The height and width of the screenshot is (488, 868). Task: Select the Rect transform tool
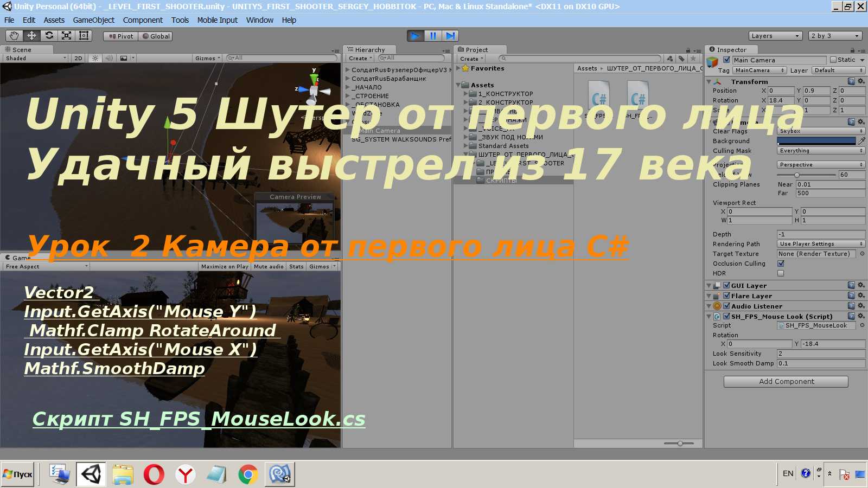83,36
